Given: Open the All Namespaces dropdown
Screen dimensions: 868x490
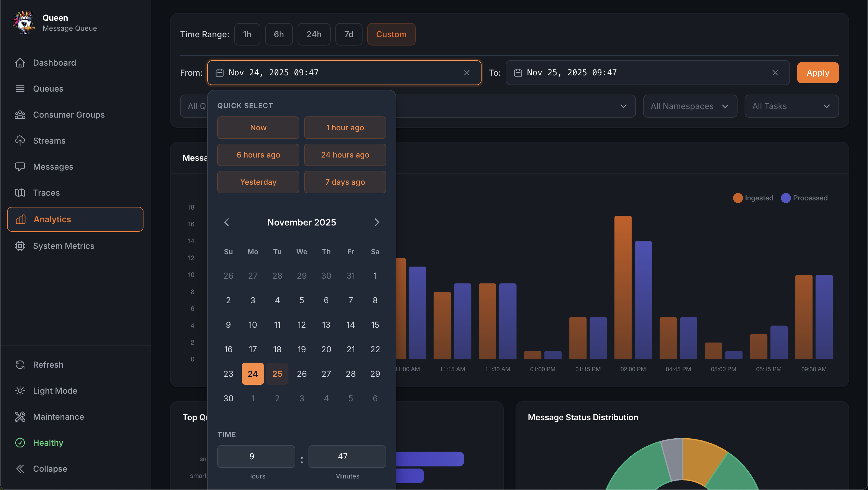Looking at the screenshot, I should pyautogui.click(x=689, y=106).
